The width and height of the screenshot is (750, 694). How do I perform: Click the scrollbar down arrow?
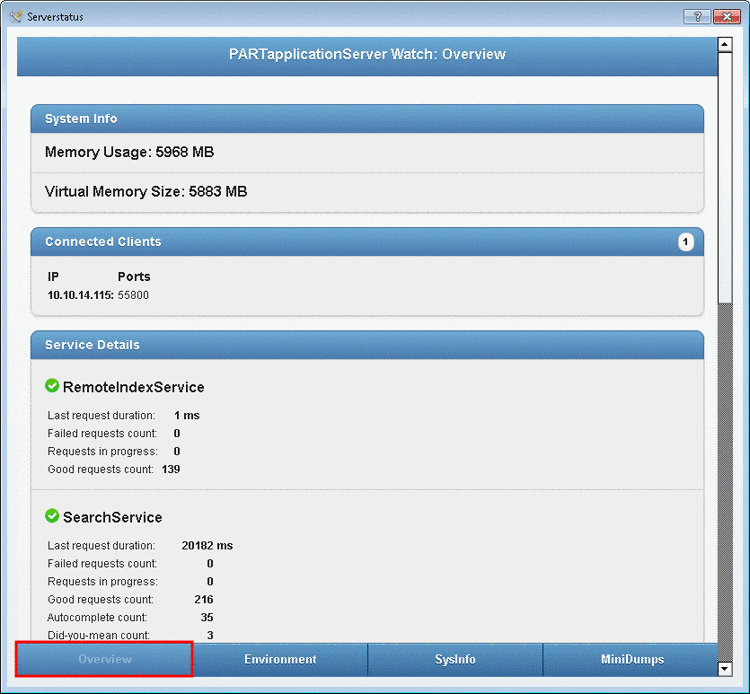click(725, 669)
